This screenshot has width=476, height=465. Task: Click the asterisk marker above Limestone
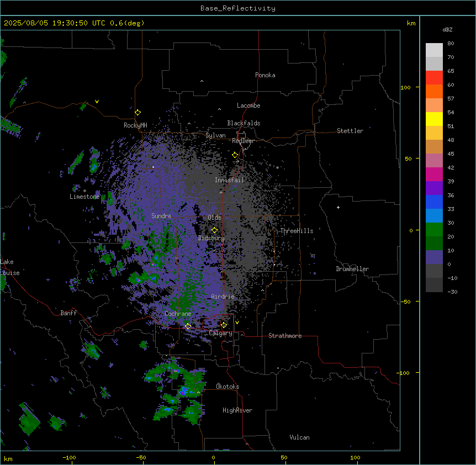click(84, 191)
